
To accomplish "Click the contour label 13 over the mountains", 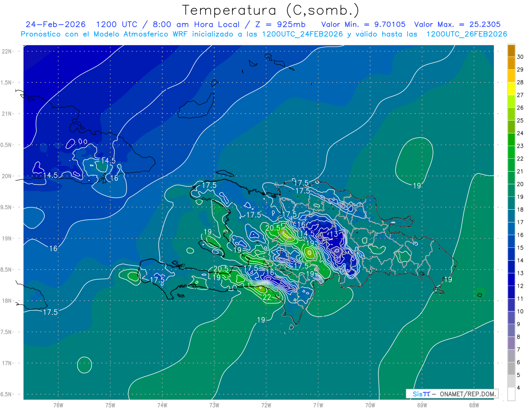I will point(334,234).
